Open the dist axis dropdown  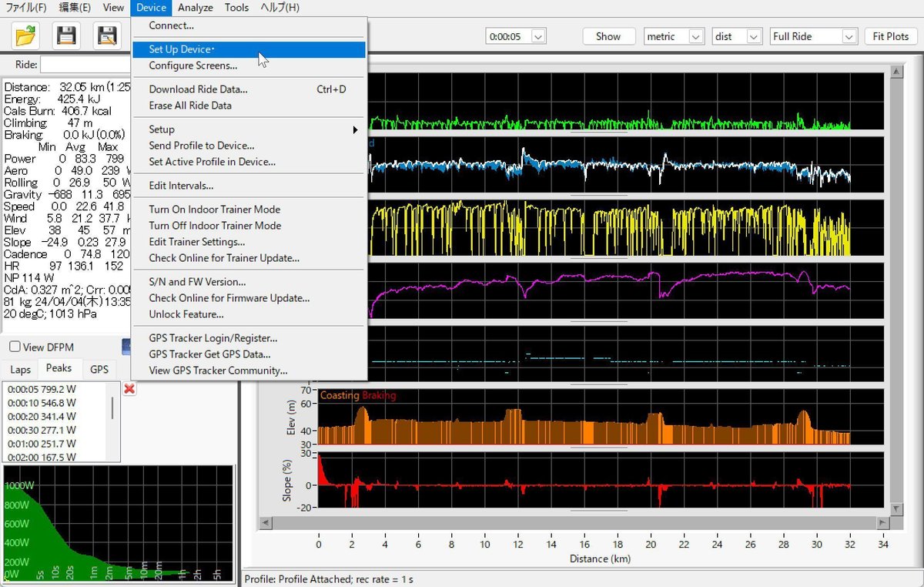755,36
